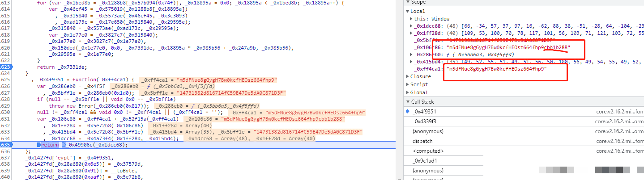Click the blue current-frame arrow in Call Stack
Viewport: 644px width, 180px height.
tap(407, 111)
